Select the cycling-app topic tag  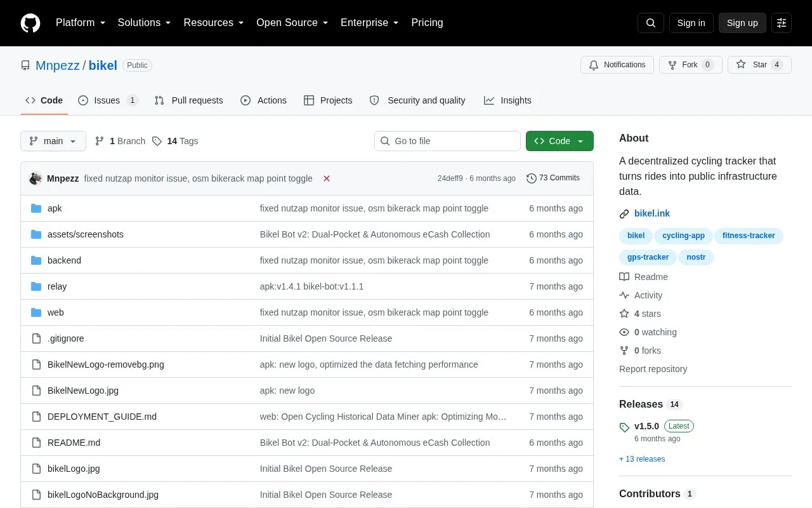(684, 236)
